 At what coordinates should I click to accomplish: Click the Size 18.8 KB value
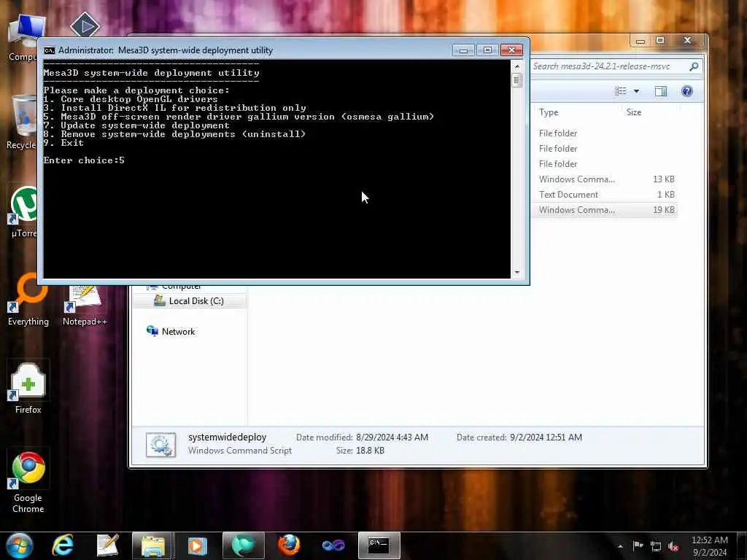click(x=370, y=451)
